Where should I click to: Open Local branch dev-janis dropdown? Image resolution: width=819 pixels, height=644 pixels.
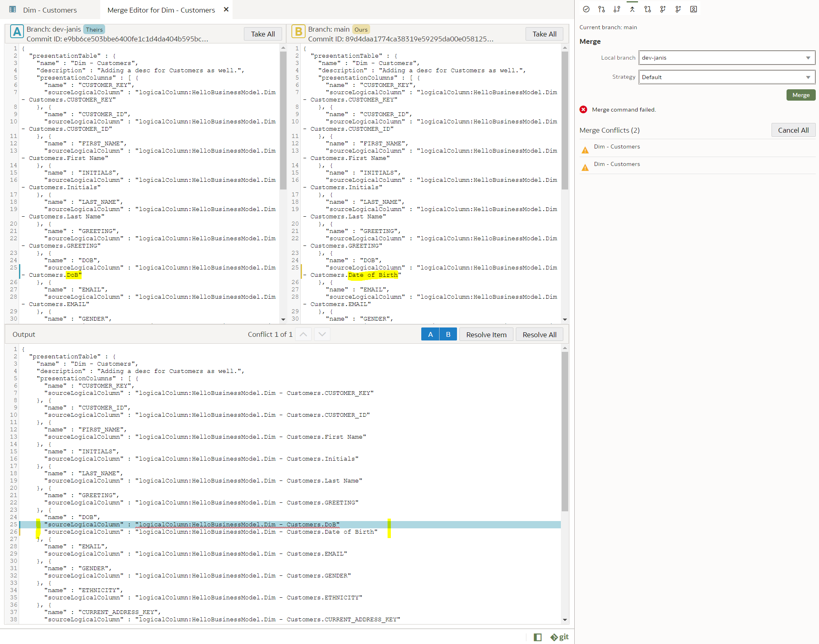pyautogui.click(x=726, y=58)
